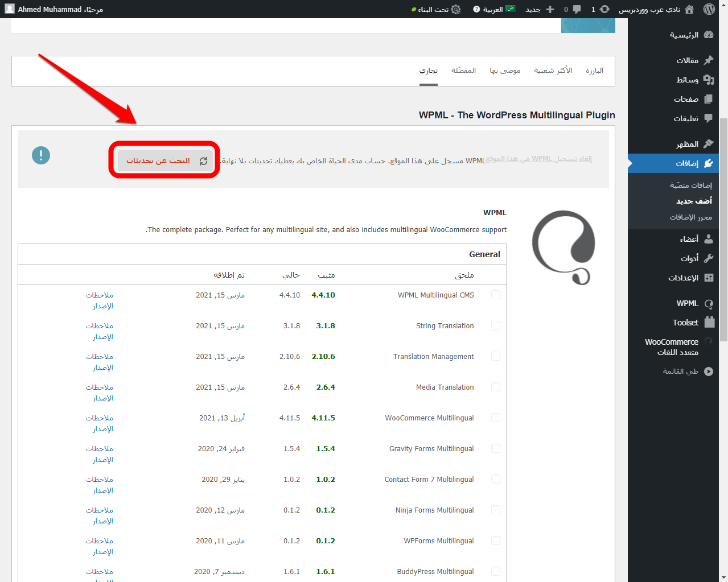Open the Users icon in sidebar
Image resolution: width=728 pixels, height=582 pixels.
pyautogui.click(x=709, y=238)
